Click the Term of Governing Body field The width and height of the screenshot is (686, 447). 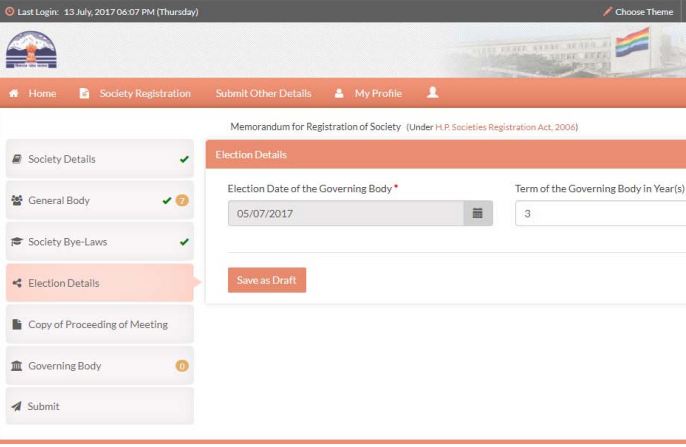click(x=600, y=213)
